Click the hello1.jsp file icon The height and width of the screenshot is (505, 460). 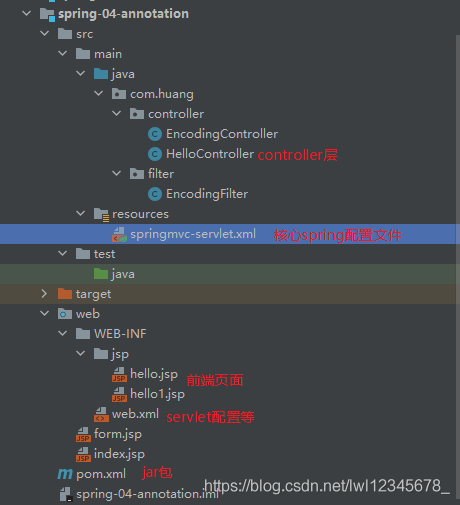click(119, 394)
